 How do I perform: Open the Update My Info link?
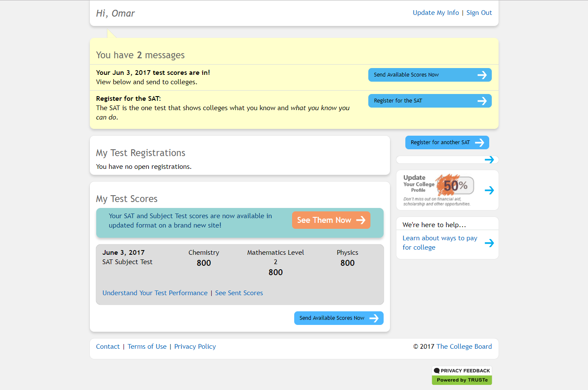pos(436,13)
